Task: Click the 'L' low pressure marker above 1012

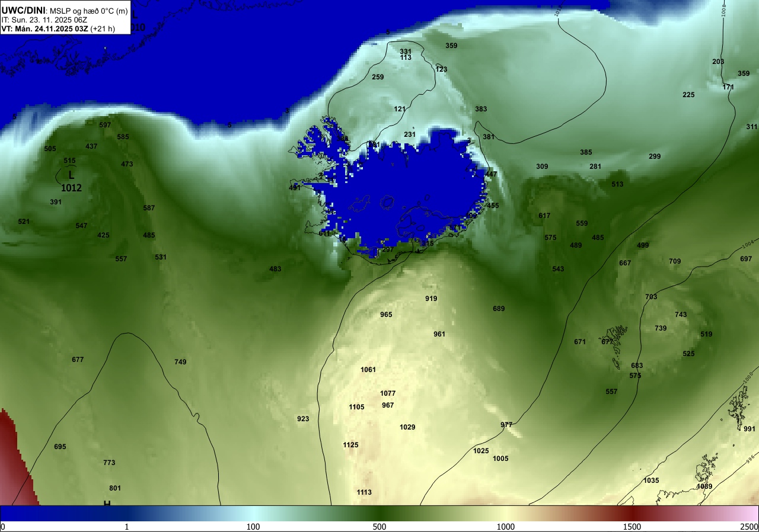Action: point(71,175)
